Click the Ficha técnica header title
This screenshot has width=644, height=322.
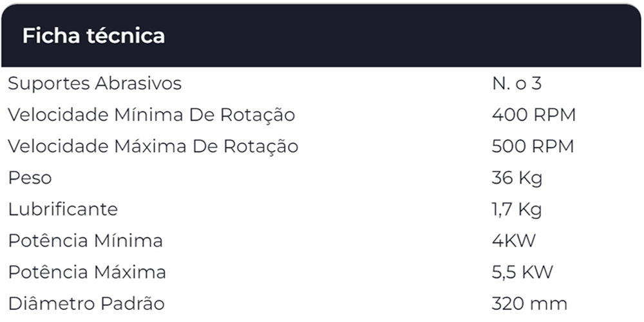93,36
